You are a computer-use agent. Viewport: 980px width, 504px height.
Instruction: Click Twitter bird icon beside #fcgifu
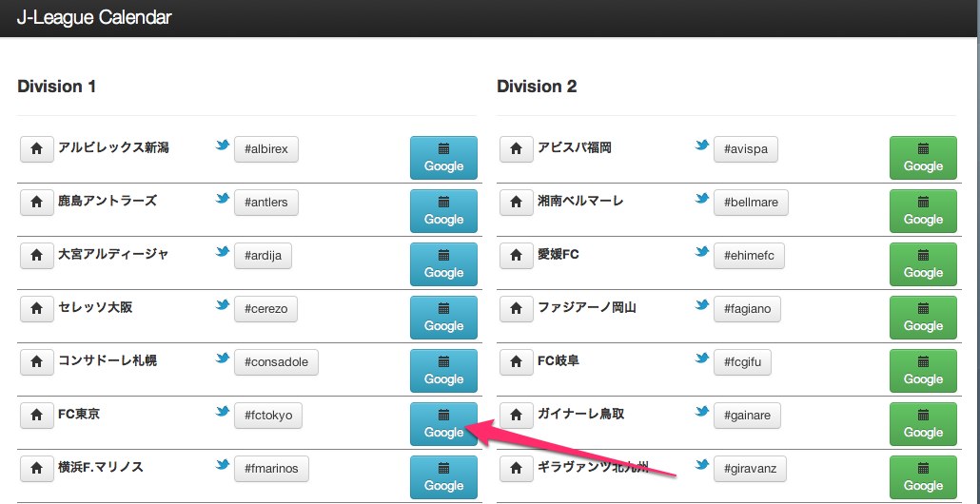702,358
